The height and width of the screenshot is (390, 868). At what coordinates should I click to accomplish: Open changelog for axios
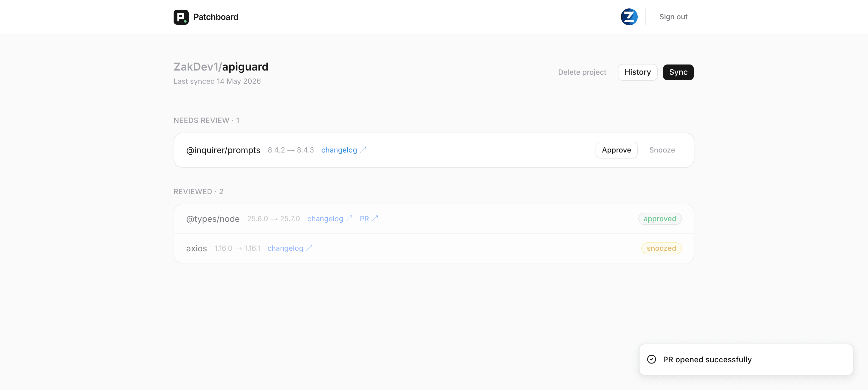290,248
